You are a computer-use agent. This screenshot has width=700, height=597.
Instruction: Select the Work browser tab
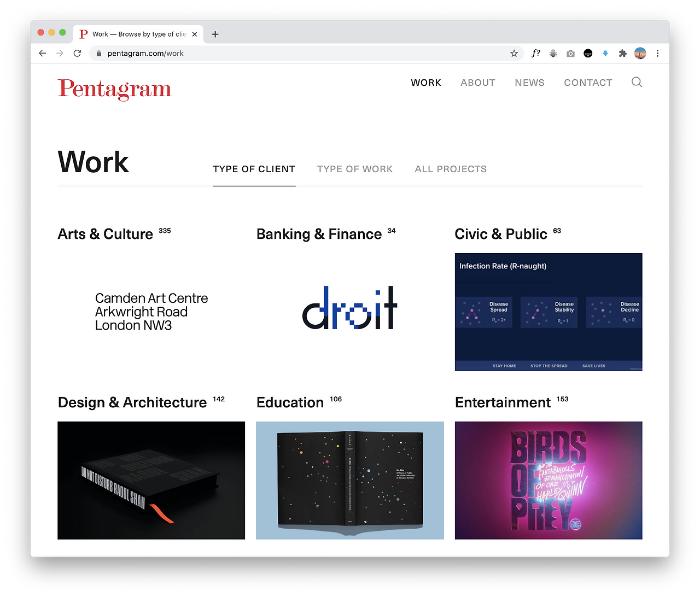point(139,34)
